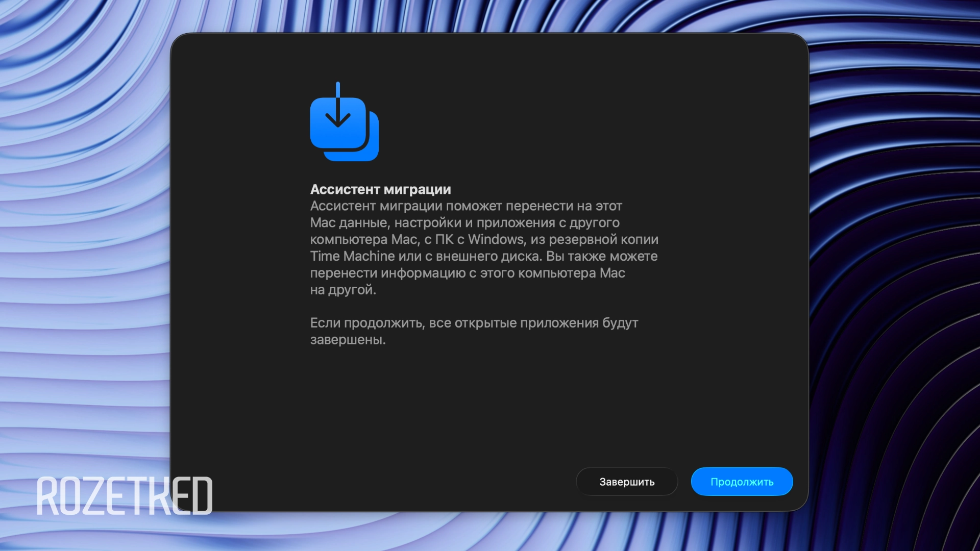Click the line Если продолжить, все открытые приложения
980x551 pixels.
[x=474, y=323]
